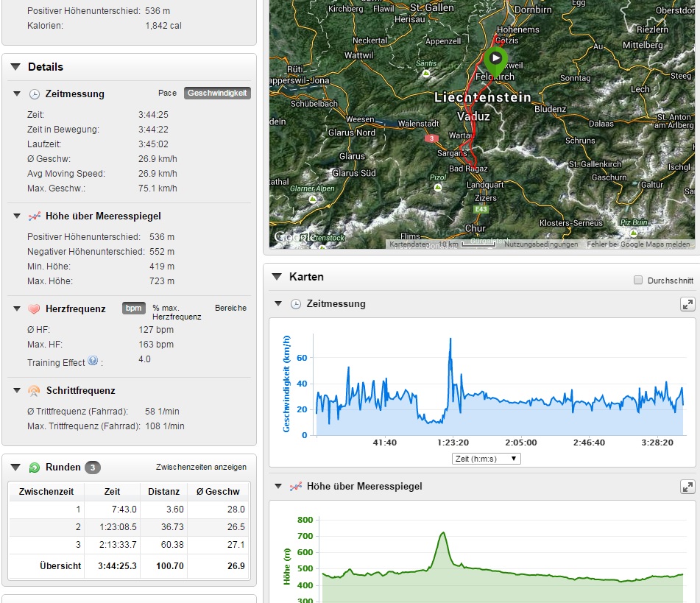
Task: Switch Zeitmessung to Pace view
Action: pos(167,94)
